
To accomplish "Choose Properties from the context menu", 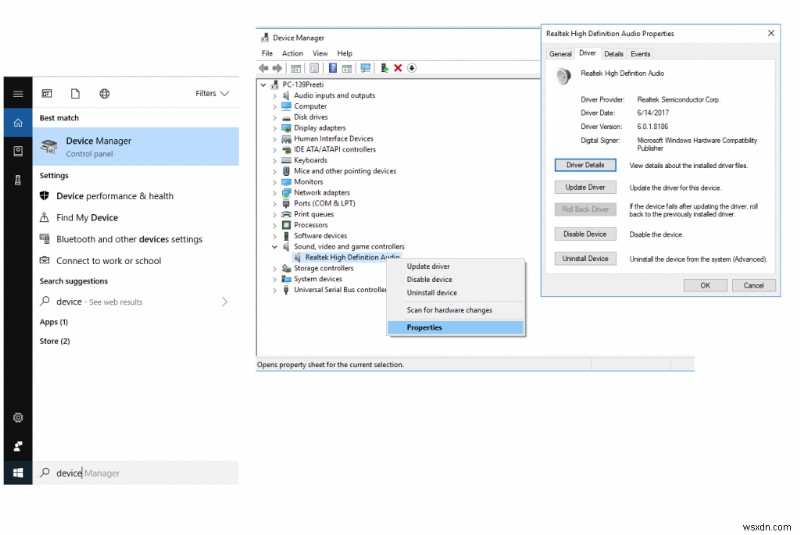I will tap(456, 327).
